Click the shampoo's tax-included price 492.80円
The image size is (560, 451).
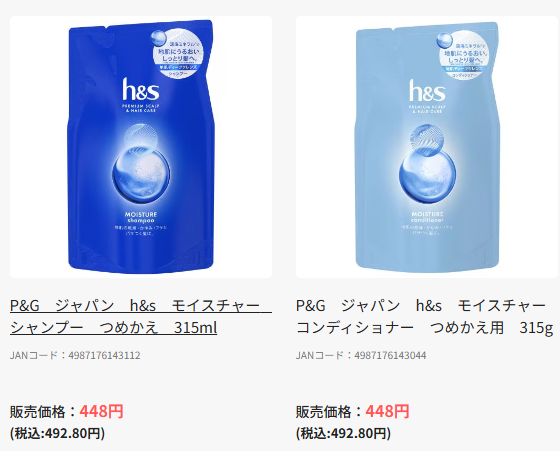[58, 433]
